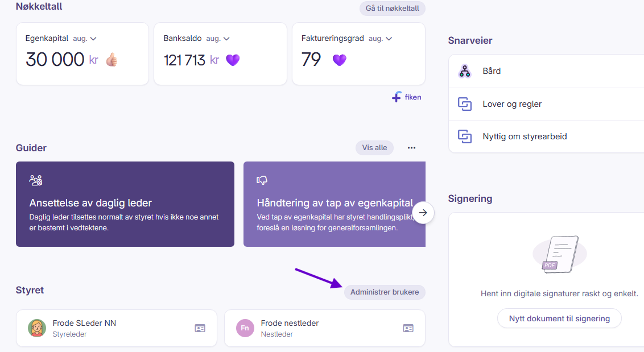Open Håndtering av tap av egenkapital guide
The height and width of the screenshot is (352, 644).
[335, 204]
